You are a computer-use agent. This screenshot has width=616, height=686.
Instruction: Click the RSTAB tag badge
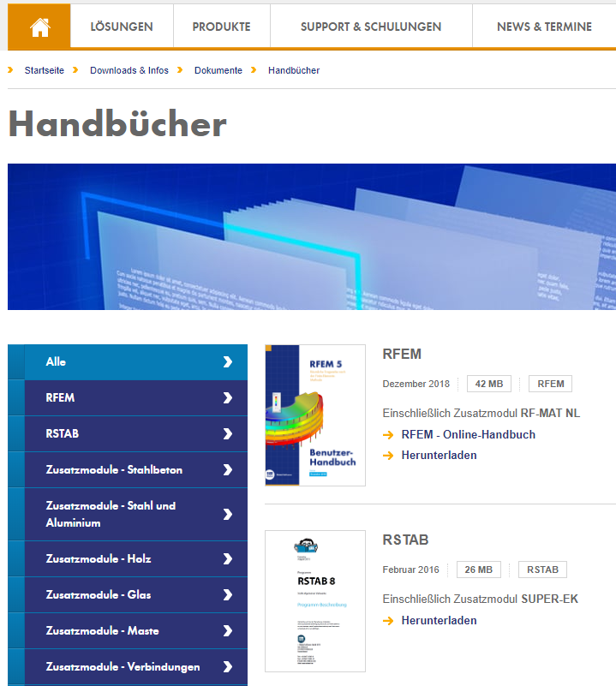click(542, 570)
